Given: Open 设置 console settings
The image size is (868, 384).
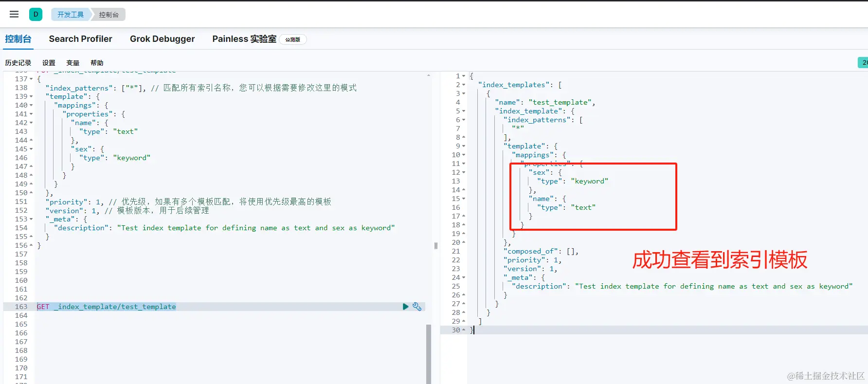Looking at the screenshot, I should (x=49, y=63).
